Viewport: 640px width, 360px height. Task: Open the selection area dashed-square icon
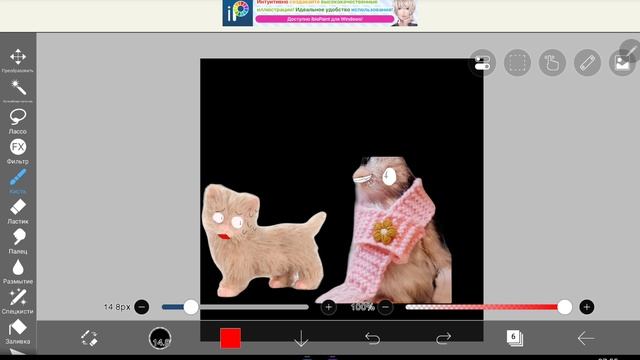[517, 63]
